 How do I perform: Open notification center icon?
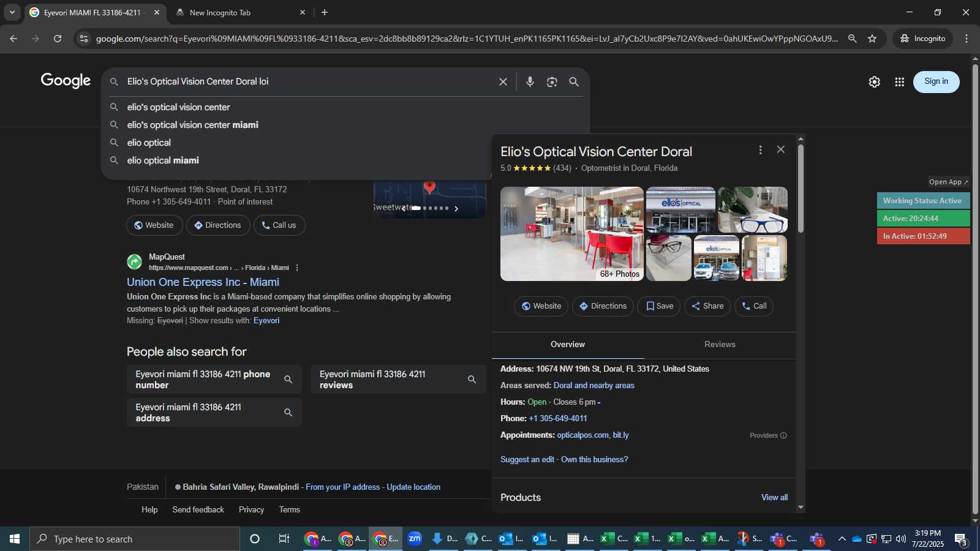click(961, 539)
